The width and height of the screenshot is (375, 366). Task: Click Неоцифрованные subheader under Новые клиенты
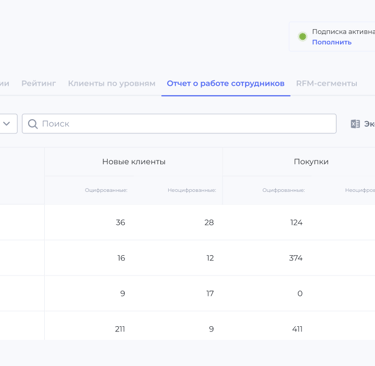point(192,190)
